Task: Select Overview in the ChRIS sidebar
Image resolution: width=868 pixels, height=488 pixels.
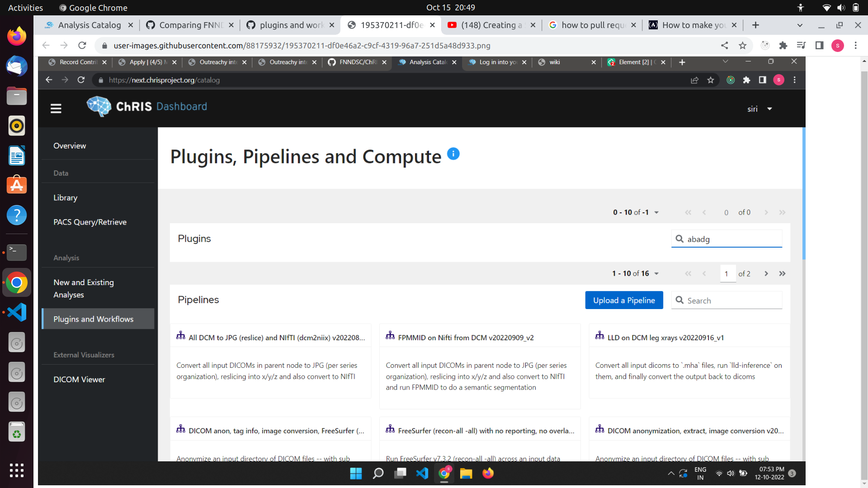Action: point(70,145)
